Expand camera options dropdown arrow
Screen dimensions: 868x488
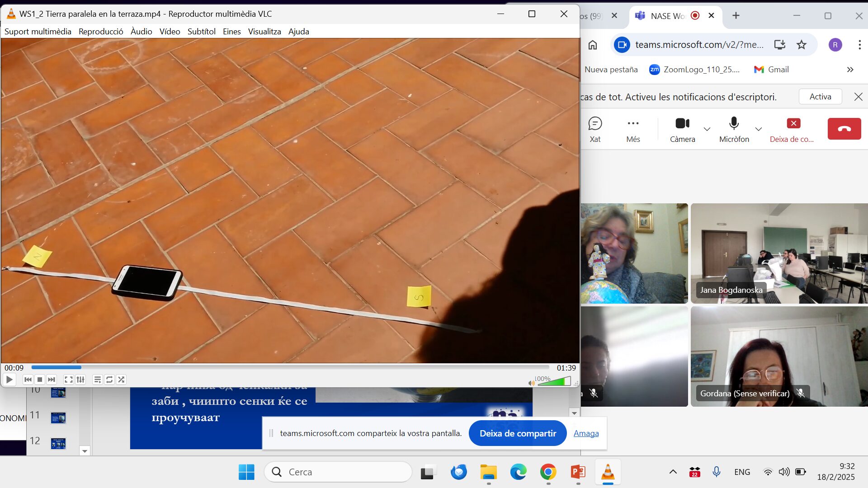(x=707, y=129)
